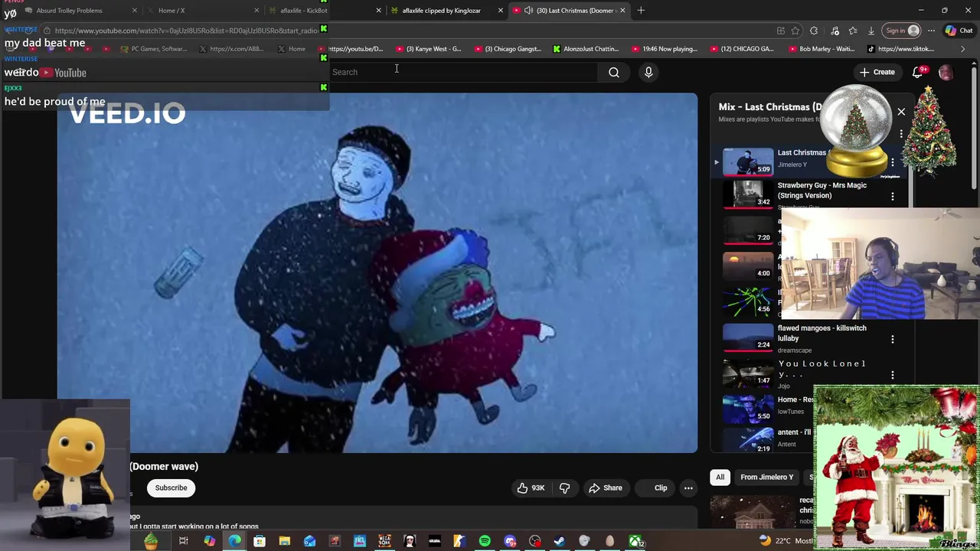Like the video with thumbs up

point(531,487)
